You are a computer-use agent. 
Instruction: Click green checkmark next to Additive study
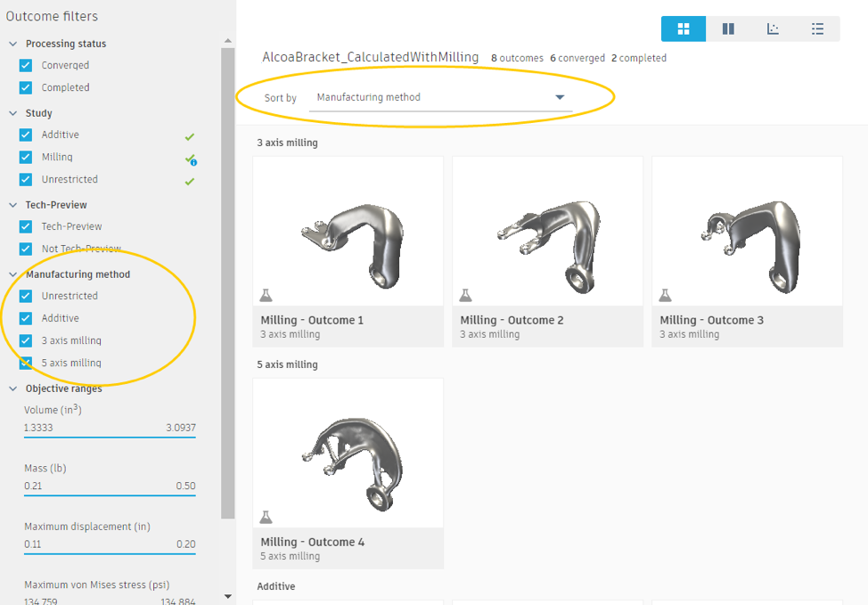point(190,136)
